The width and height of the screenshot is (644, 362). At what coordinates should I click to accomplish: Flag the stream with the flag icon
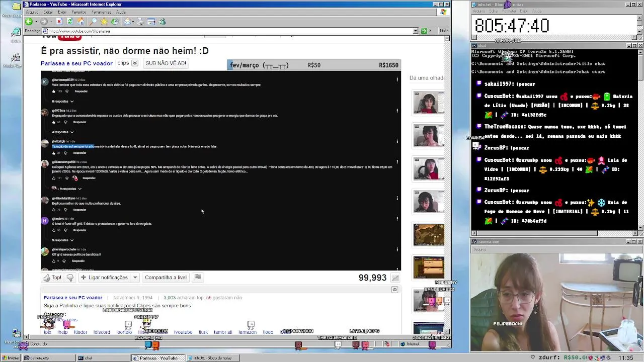[198, 277]
